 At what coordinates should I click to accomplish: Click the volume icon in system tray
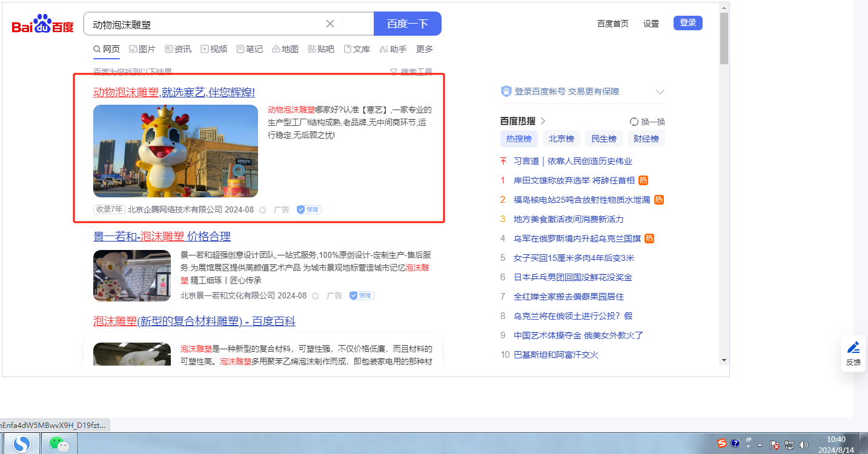click(x=804, y=445)
